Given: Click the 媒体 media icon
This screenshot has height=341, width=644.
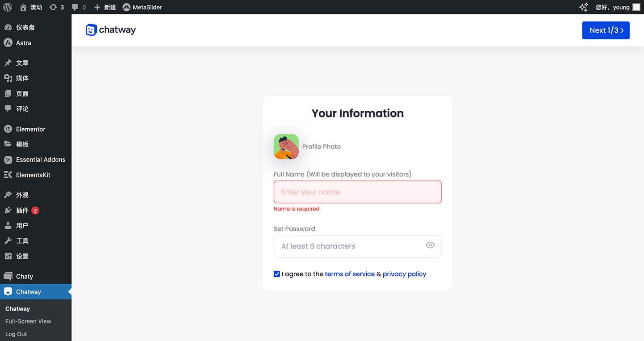Looking at the screenshot, I should tap(8, 78).
